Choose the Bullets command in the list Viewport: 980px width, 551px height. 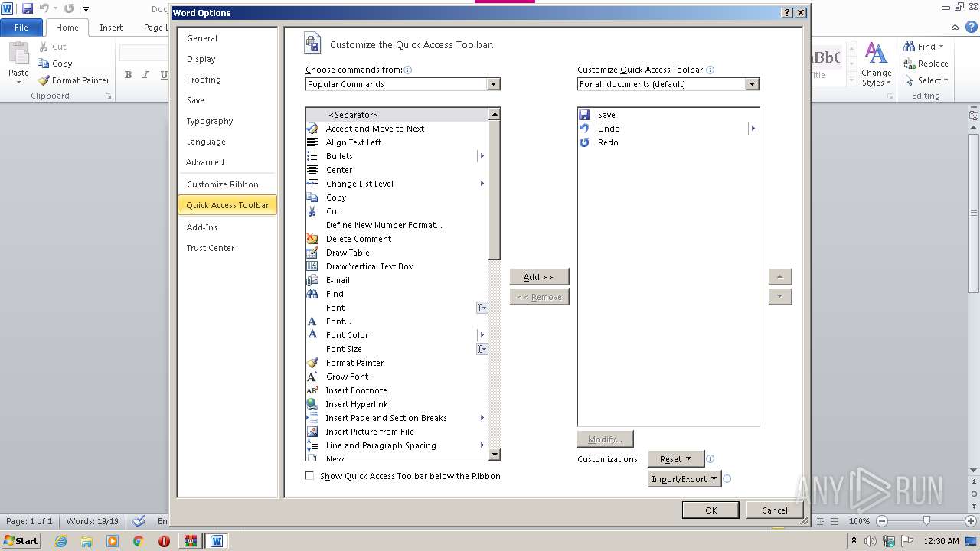pyautogui.click(x=397, y=156)
